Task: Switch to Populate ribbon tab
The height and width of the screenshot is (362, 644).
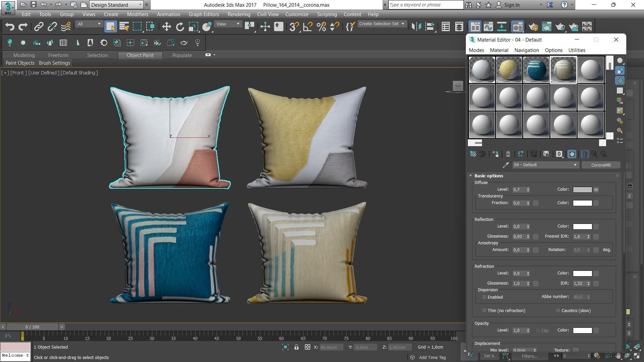Action: tap(182, 55)
